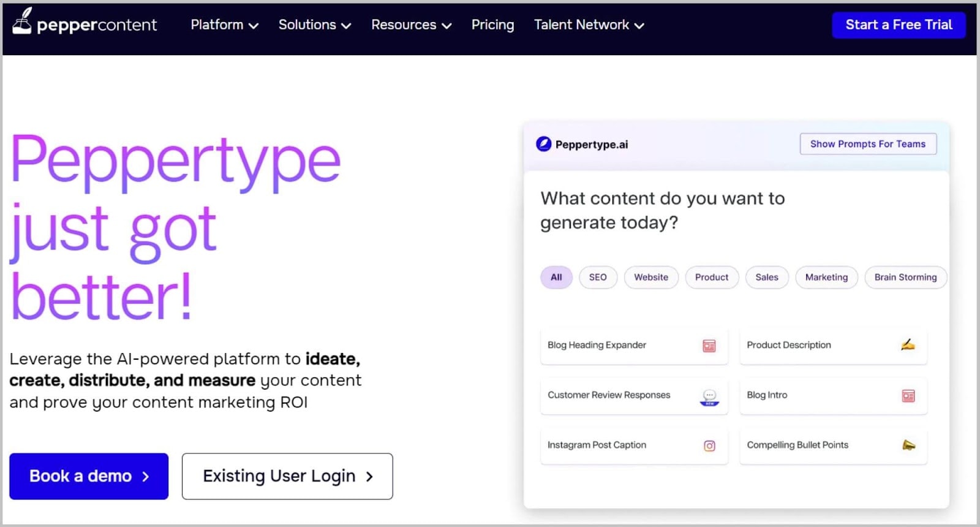Click the arrow on Existing User Login
The width and height of the screenshot is (980, 527).
(369, 477)
